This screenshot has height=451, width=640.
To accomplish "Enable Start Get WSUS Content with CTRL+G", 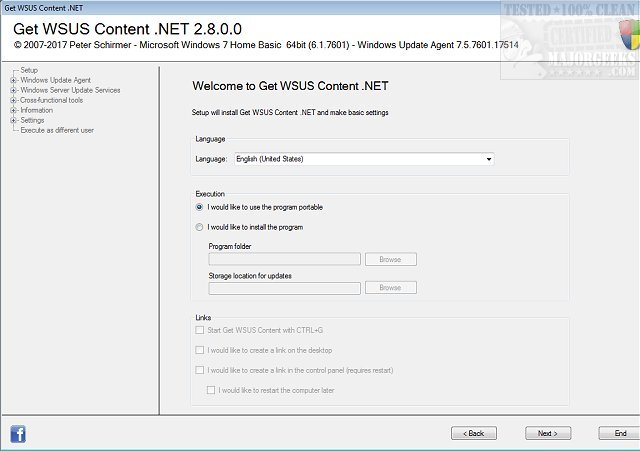I will click(x=200, y=331).
